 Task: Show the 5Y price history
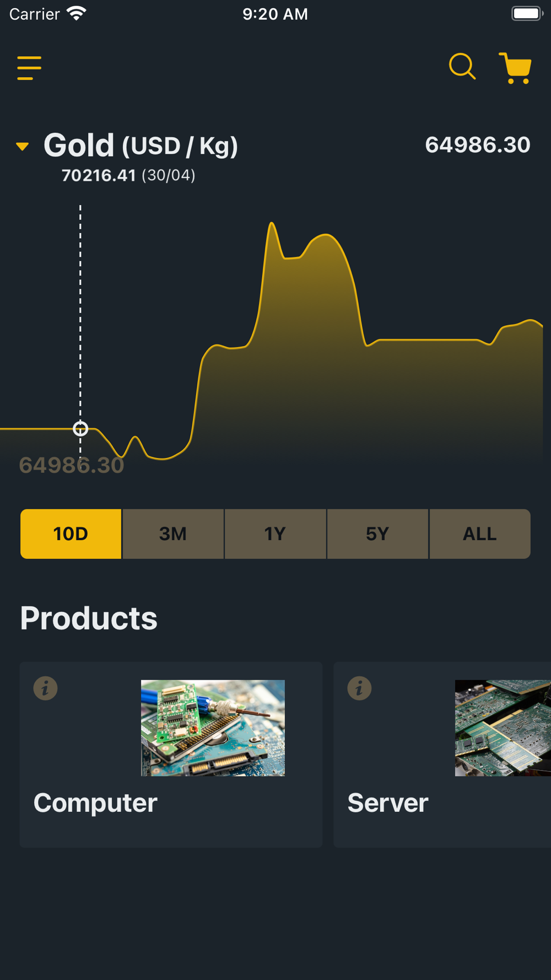click(377, 534)
